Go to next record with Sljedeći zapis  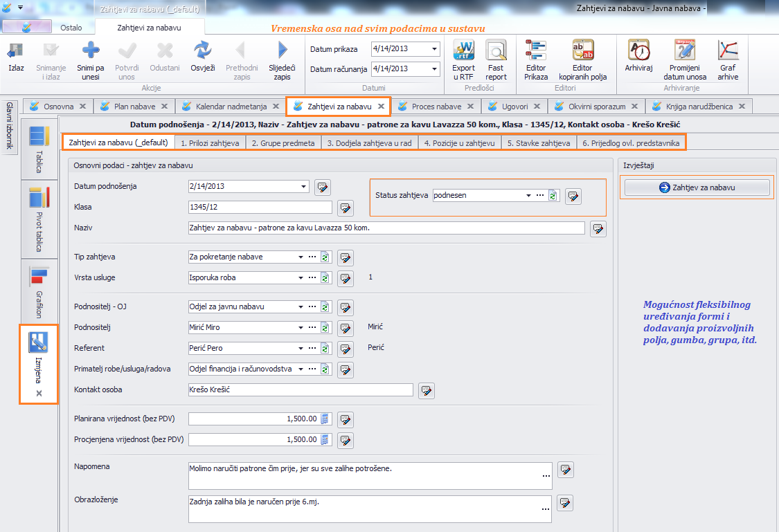click(283, 50)
